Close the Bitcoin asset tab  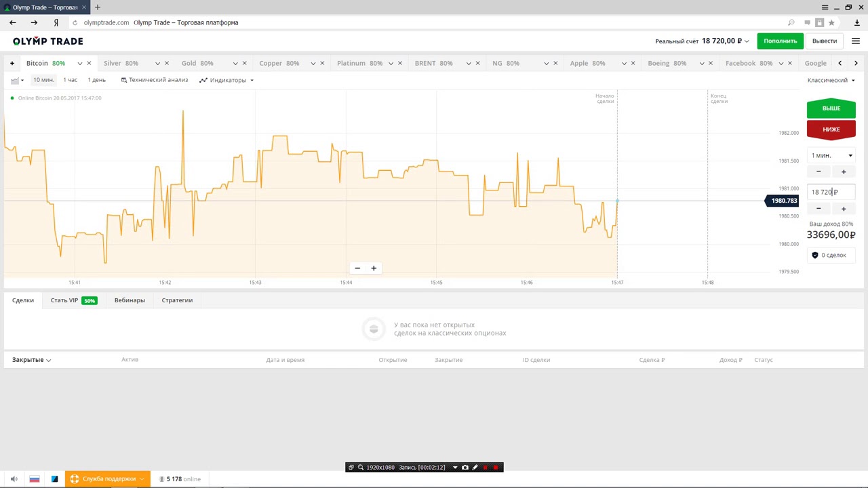[89, 63]
